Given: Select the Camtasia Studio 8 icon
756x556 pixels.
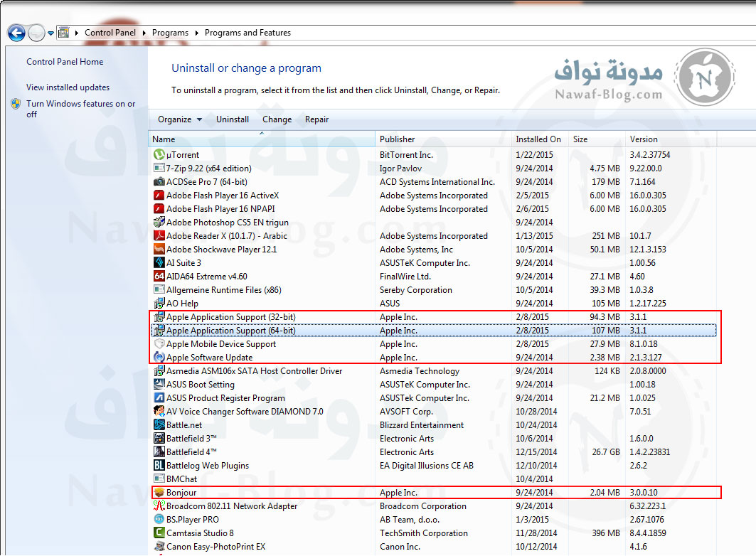Looking at the screenshot, I should click(x=159, y=533).
